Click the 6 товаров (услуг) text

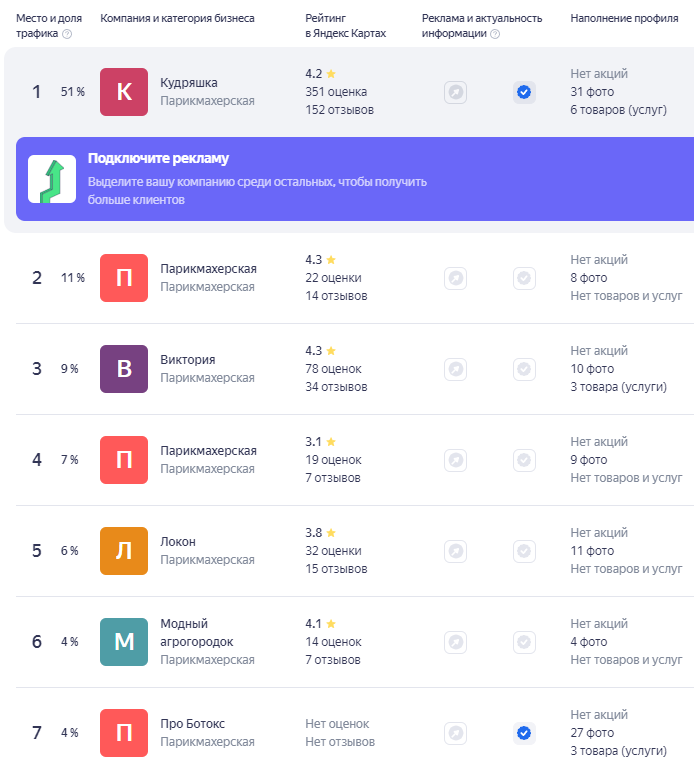619,110
